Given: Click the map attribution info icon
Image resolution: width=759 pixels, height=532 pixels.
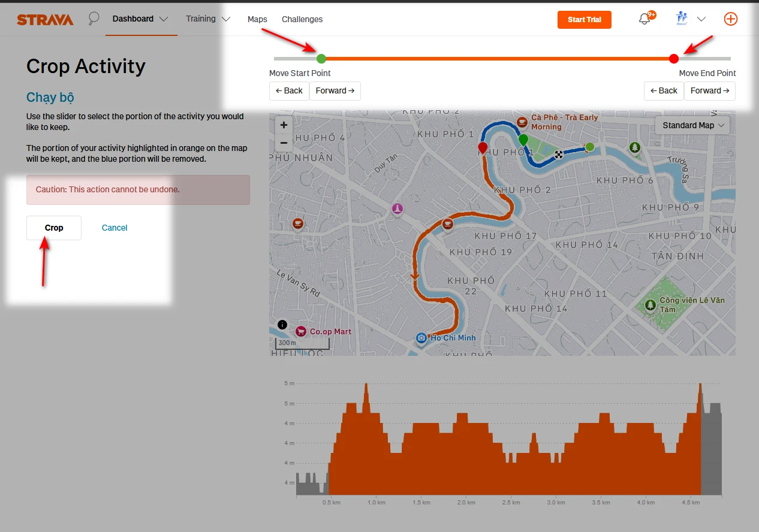Looking at the screenshot, I should (282, 324).
